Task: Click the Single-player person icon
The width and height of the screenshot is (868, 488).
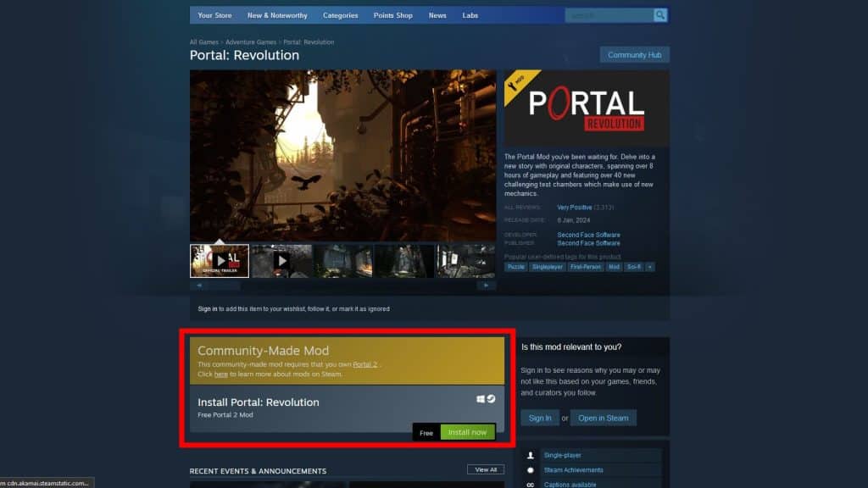Action: 531,455
